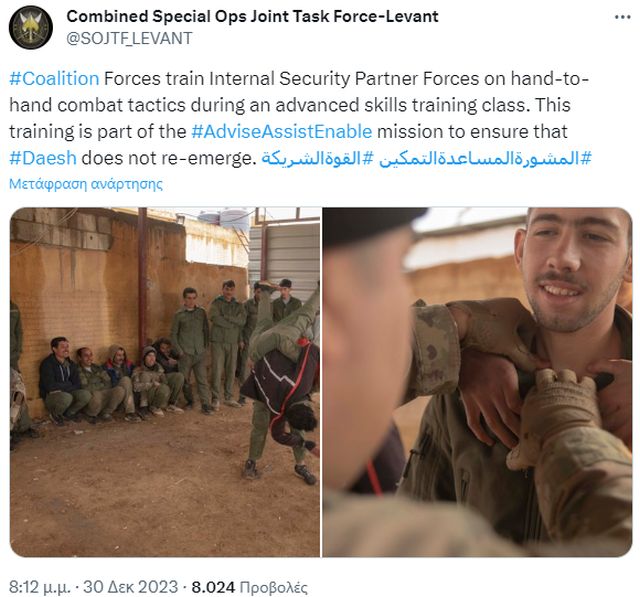Click the 'mission to ensure that' text
Screen dimensions: 640x597
point(472,131)
